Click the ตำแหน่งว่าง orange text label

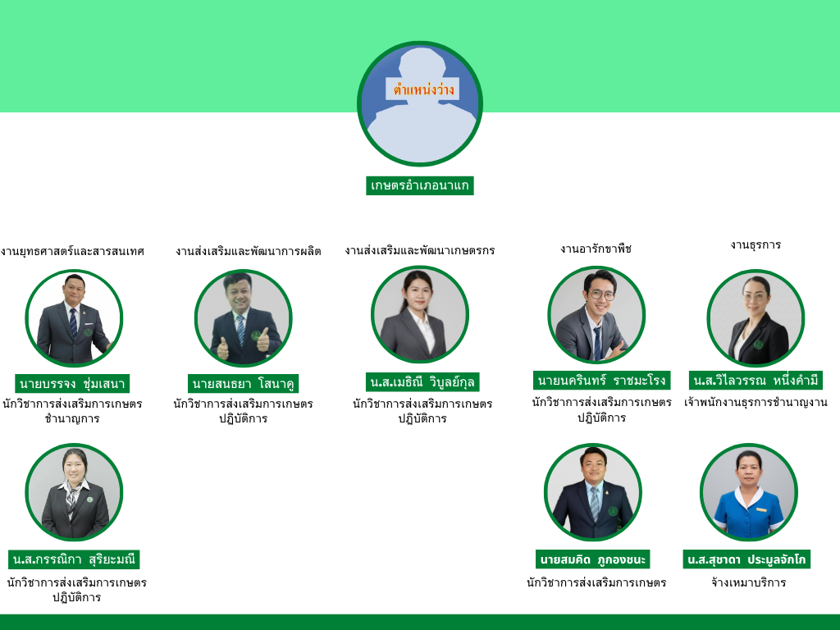[x=423, y=89]
